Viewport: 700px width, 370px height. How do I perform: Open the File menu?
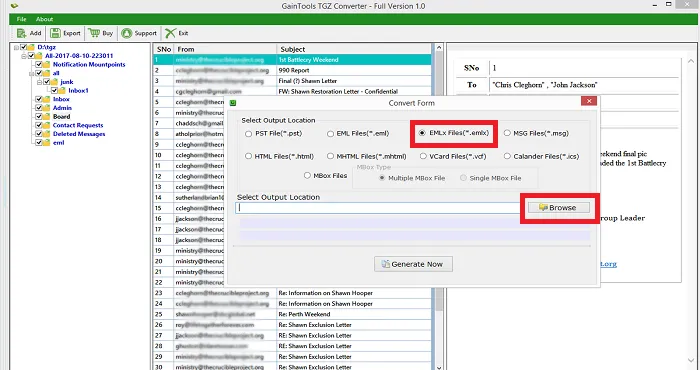21,19
